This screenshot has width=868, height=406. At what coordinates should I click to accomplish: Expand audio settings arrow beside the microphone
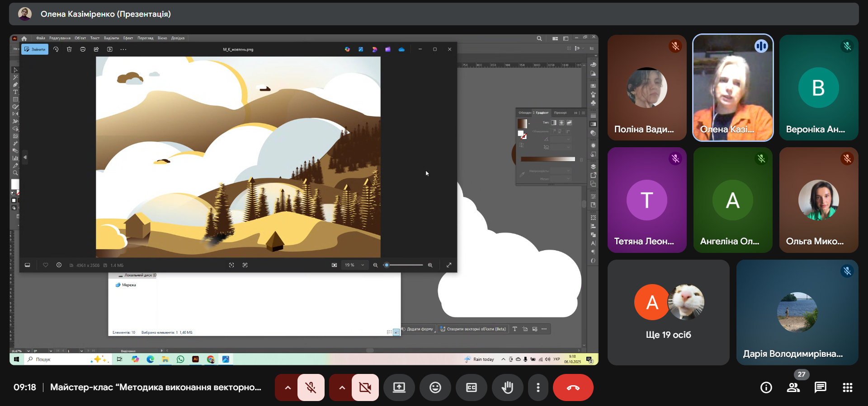[288, 387]
